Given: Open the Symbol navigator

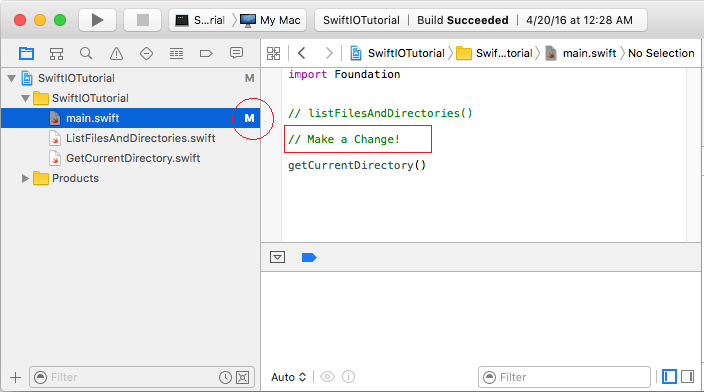Looking at the screenshot, I should click(56, 54).
